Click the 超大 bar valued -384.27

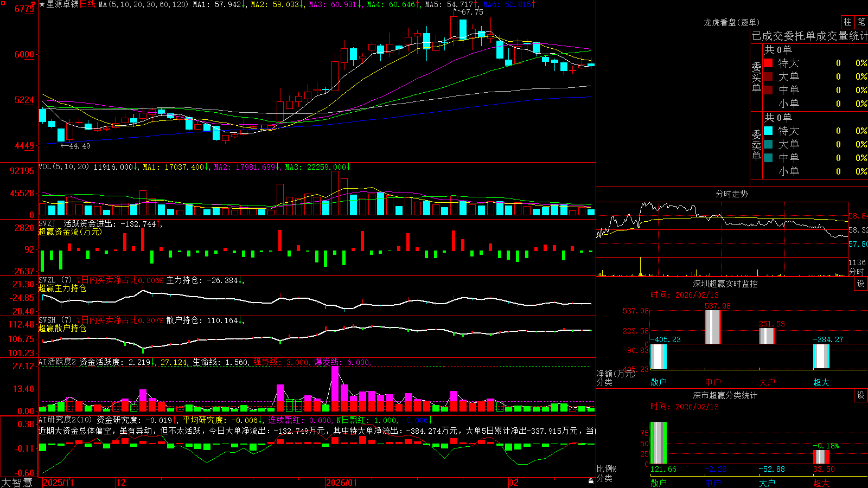click(821, 356)
